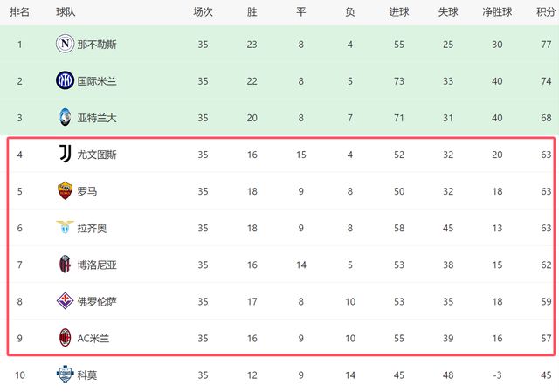
Task: Click 亚特兰大's 68 points cell
Action: click(545, 117)
